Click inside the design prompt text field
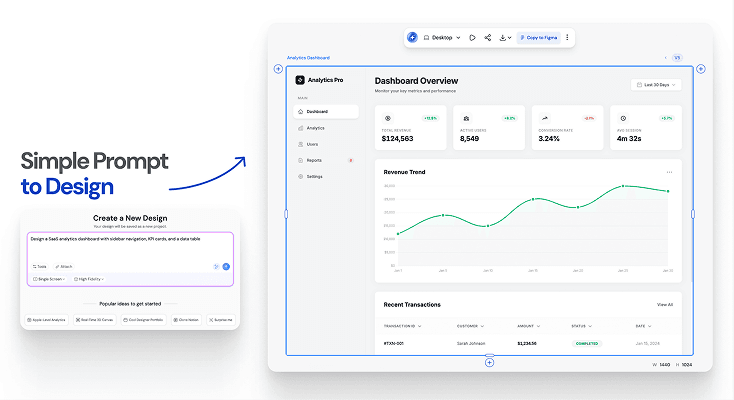The image size is (734, 400). click(130, 247)
